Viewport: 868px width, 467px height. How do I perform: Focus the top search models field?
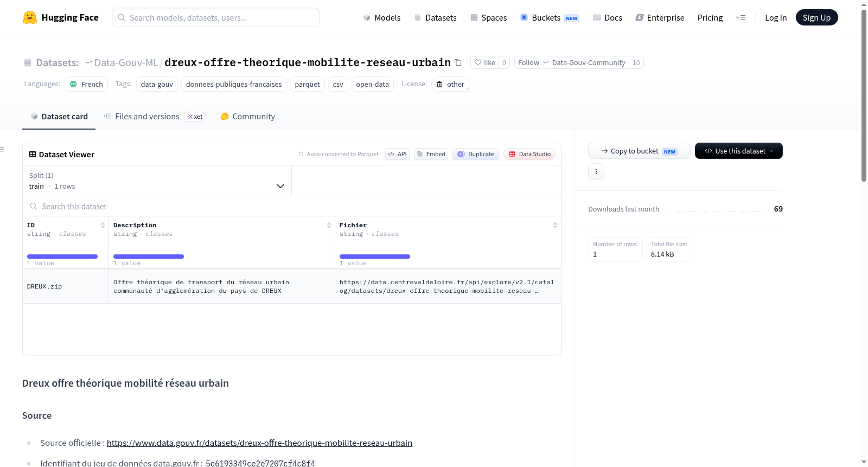point(216,17)
